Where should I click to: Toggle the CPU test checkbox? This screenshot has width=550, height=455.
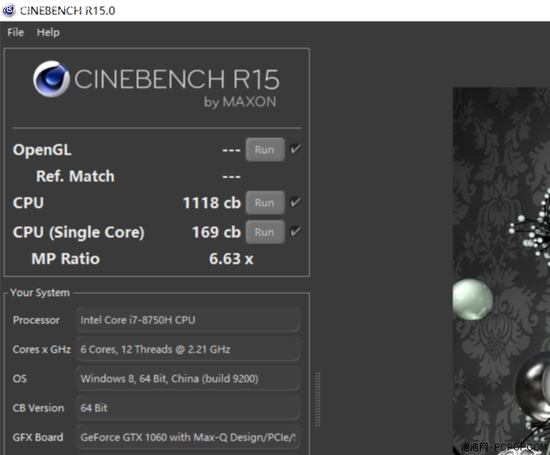click(295, 202)
